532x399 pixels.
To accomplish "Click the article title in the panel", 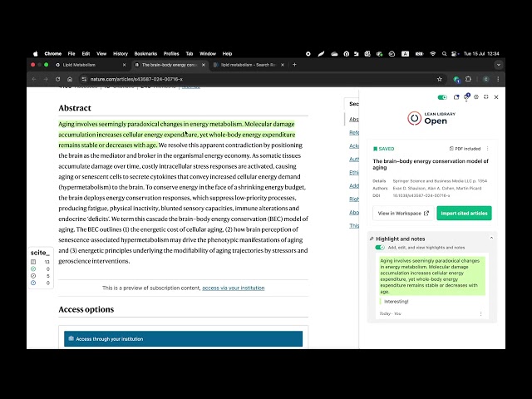I will coord(431,165).
